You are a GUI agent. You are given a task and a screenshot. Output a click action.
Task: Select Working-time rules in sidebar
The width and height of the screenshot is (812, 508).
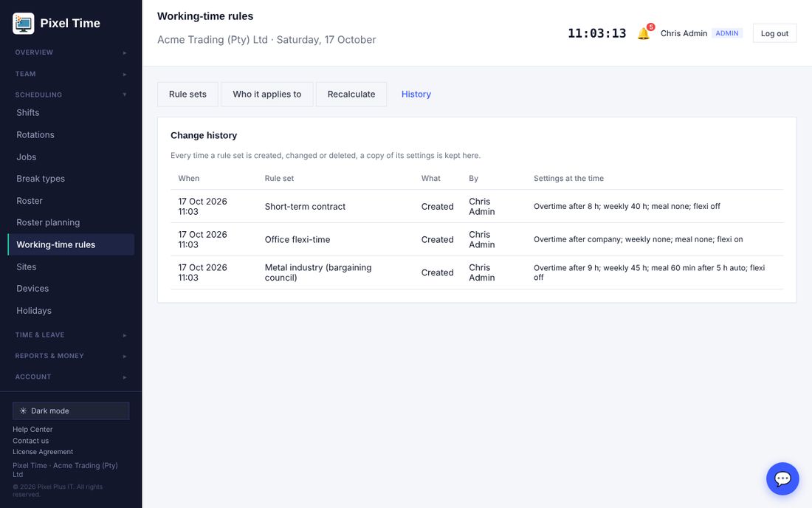point(71,244)
